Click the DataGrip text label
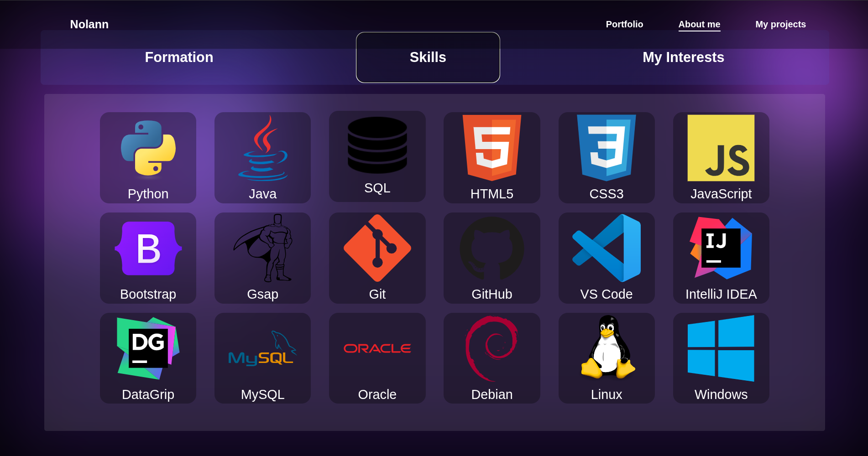Image resolution: width=868 pixels, height=456 pixels. point(148,394)
